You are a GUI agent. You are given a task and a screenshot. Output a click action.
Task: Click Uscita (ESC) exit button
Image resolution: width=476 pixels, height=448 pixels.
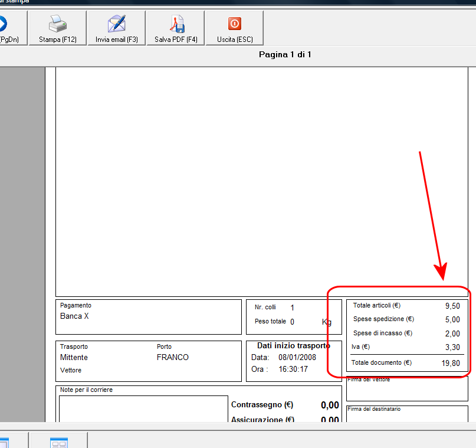[x=235, y=28]
